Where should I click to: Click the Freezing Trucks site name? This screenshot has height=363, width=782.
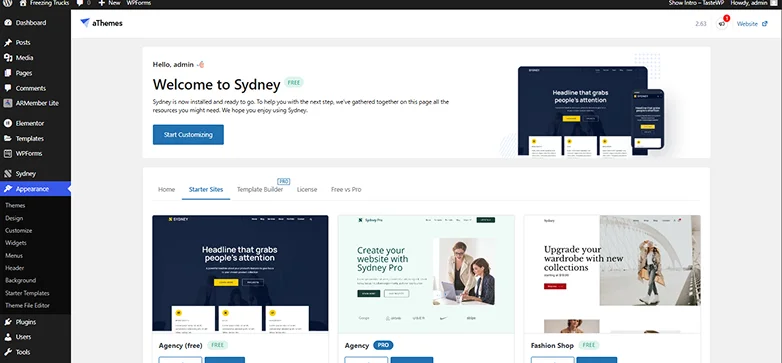[50, 3]
